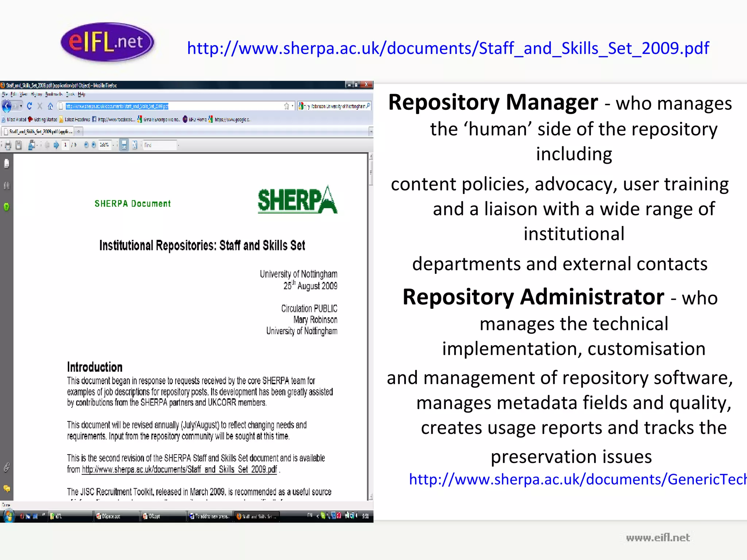Go to next PDF page arrow
747x560 pixels.
click(56, 145)
